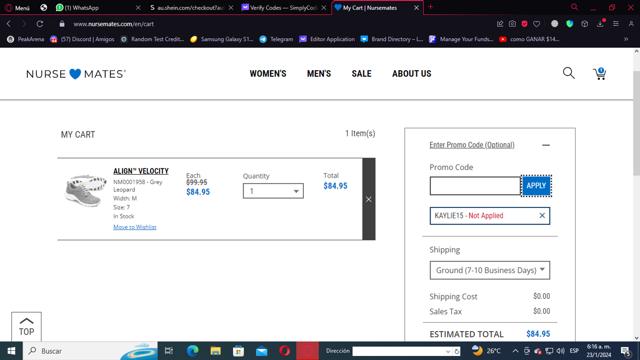
Task: Open the extensions cube icon
Action: [584, 24]
